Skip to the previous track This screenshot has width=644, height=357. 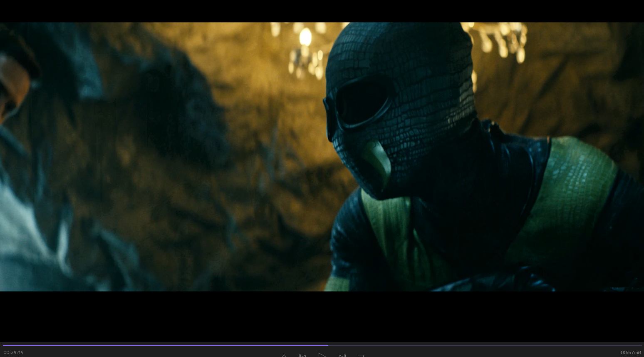pos(302,355)
